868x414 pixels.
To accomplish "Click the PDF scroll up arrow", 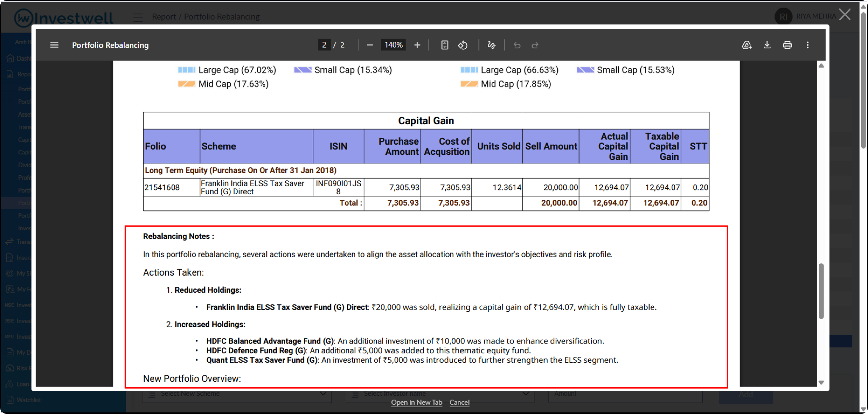I will [821, 66].
